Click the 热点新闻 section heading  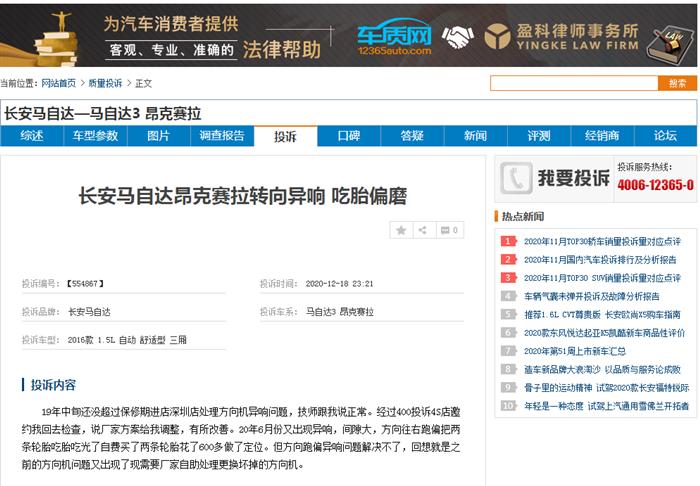pos(523,217)
